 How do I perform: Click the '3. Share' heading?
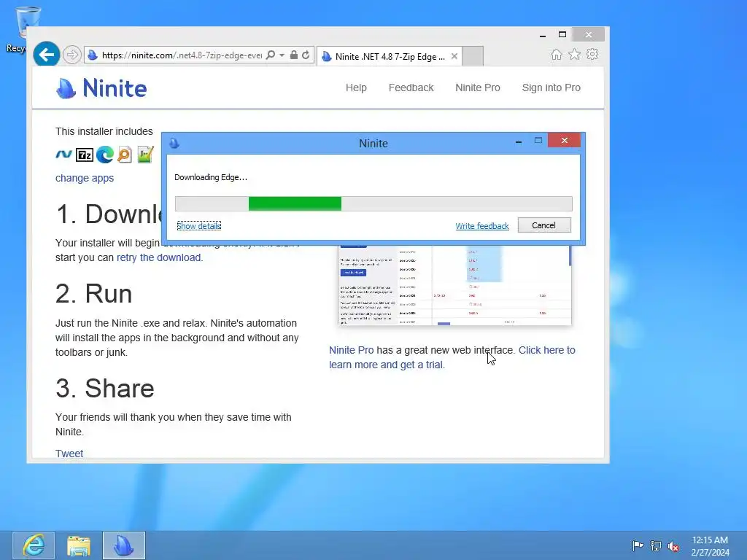coord(105,388)
